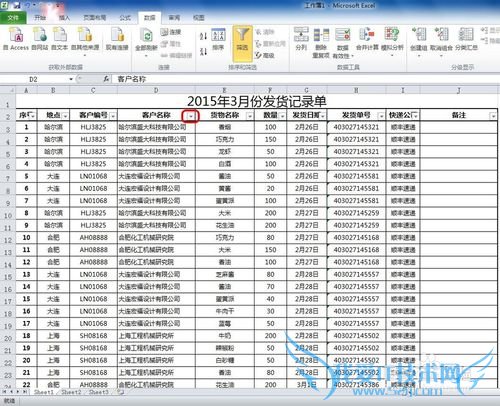The width and height of the screenshot is (500, 406).
Task: Open filter dropdown for 客户编号 column
Action: [113, 116]
